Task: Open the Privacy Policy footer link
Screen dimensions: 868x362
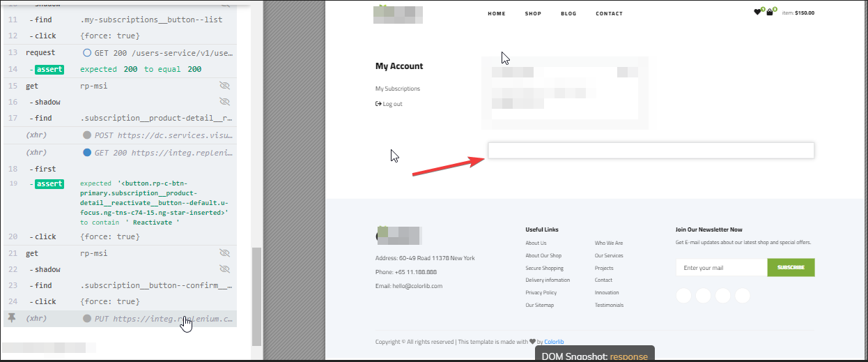Action: [x=541, y=292]
